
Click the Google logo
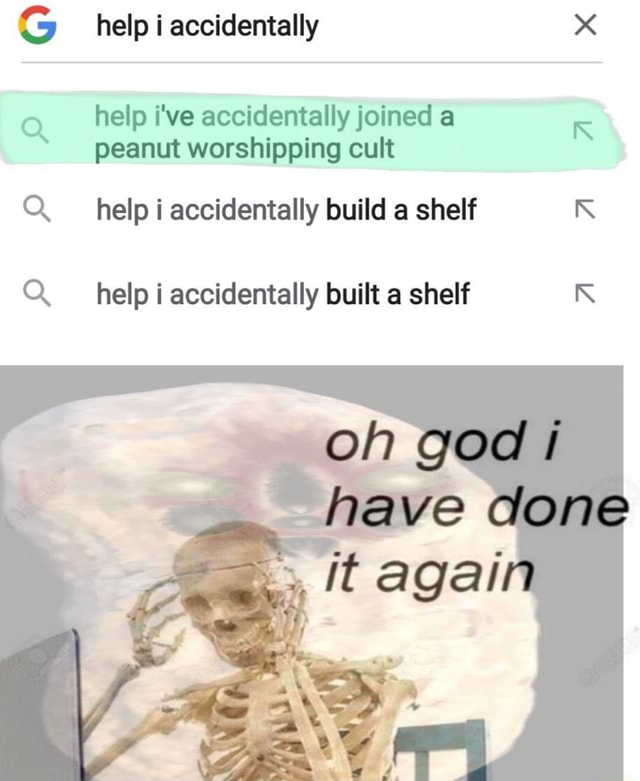(37, 25)
